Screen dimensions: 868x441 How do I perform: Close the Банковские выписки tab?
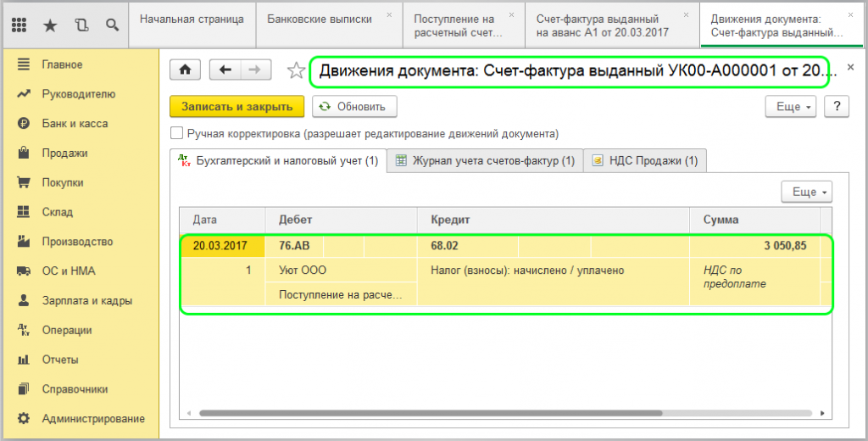pos(389,14)
